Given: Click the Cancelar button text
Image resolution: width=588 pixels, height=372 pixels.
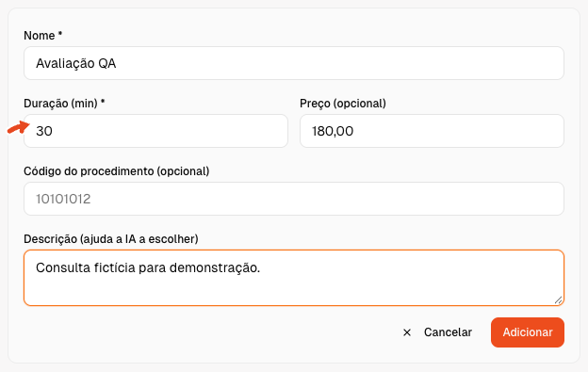Looking at the screenshot, I should coord(448,332).
